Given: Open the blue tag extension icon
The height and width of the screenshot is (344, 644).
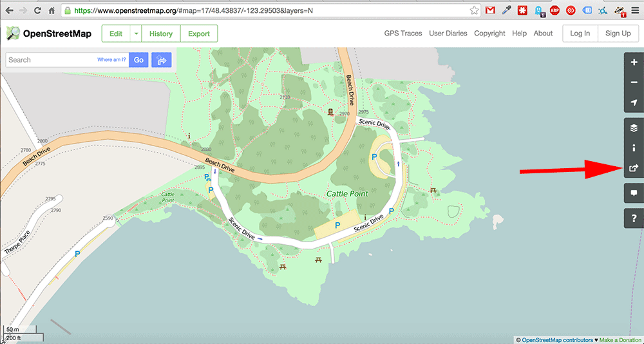Looking at the screenshot, I should [x=587, y=11].
